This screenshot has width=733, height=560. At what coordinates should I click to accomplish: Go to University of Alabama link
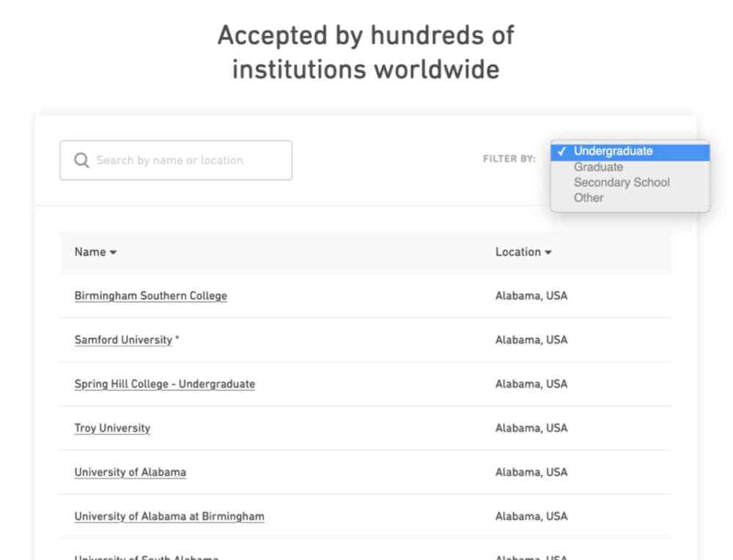pos(130,472)
